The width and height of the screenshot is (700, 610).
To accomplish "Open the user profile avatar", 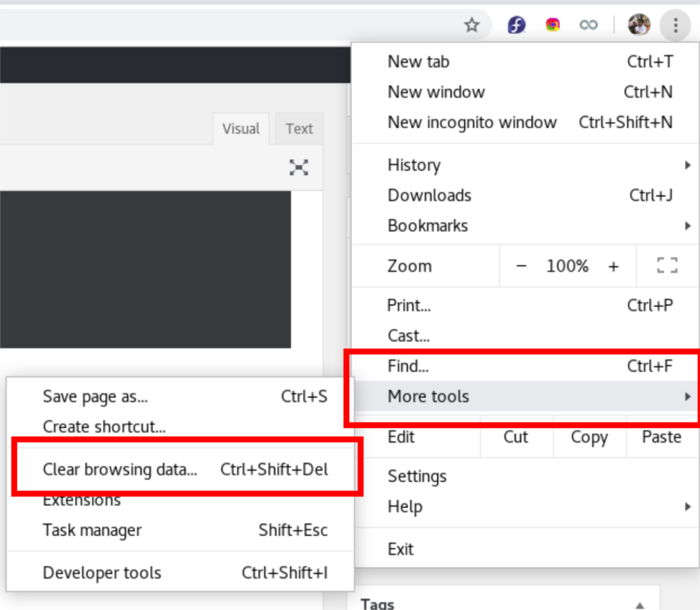I will coord(639,25).
